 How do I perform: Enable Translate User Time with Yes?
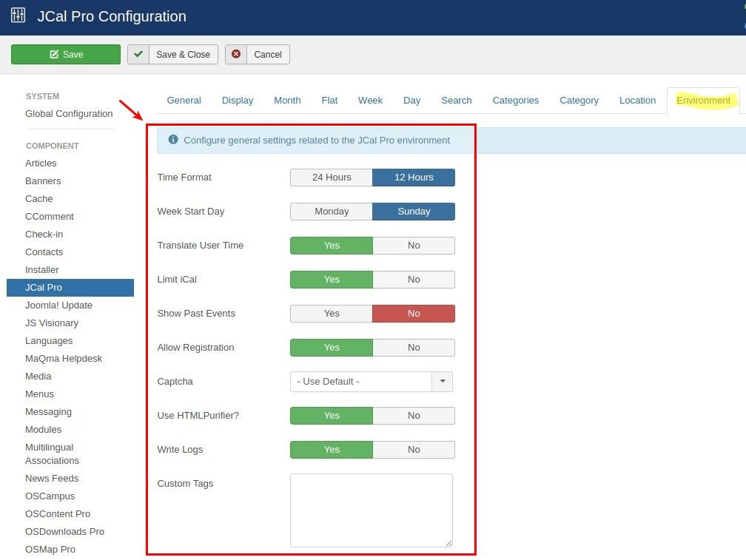pos(332,246)
